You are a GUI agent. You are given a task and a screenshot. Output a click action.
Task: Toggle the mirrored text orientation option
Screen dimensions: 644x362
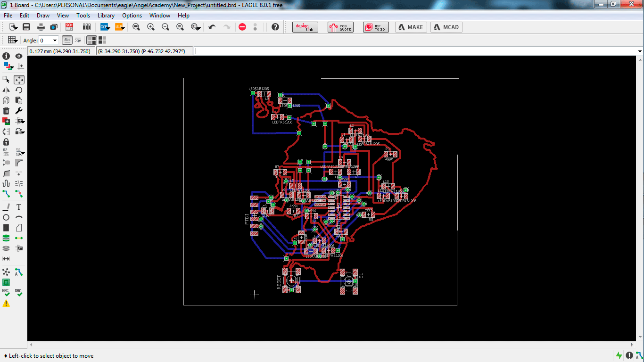(x=78, y=40)
